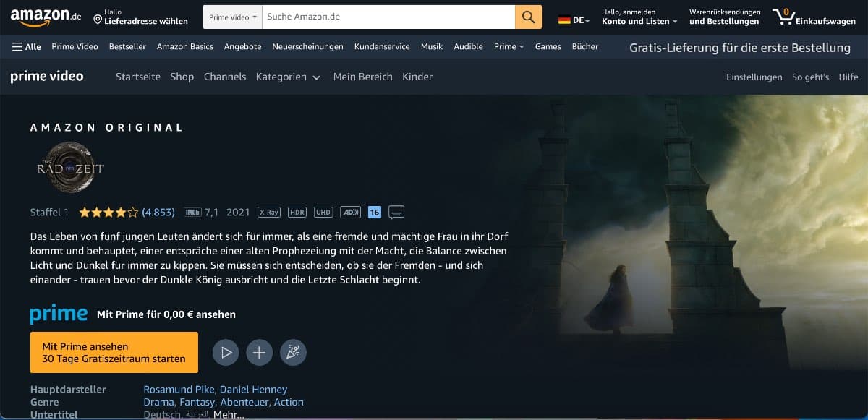Click the Amazon.de logo

[46, 17]
